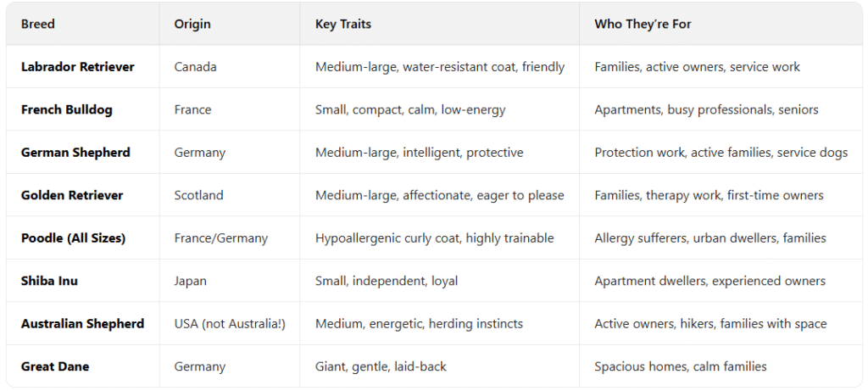868x391 pixels.
Task: Select the Great Dane breed name
Action: coord(55,366)
